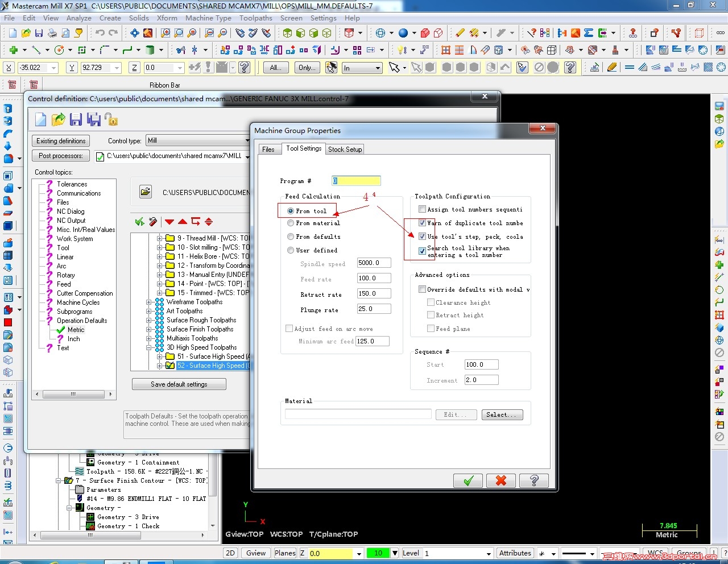Open the In selection mode dropdown
The image size is (728, 564).
[x=378, y=68]
